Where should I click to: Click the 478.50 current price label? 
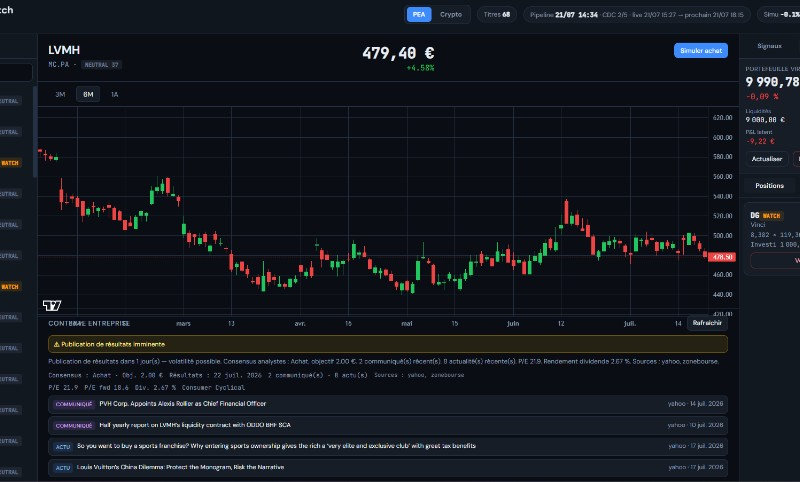[722, 257]
